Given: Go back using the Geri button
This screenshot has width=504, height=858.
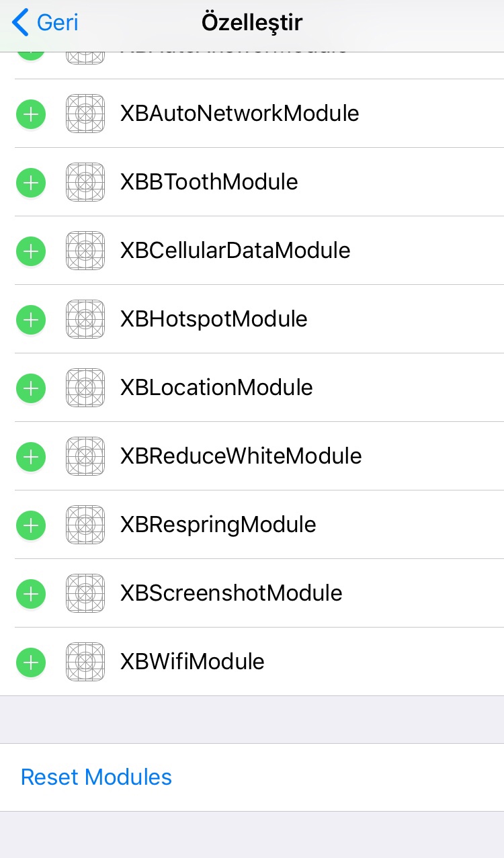Looking at the screenshot, I should pyautogui.click(x=46, y=23).
